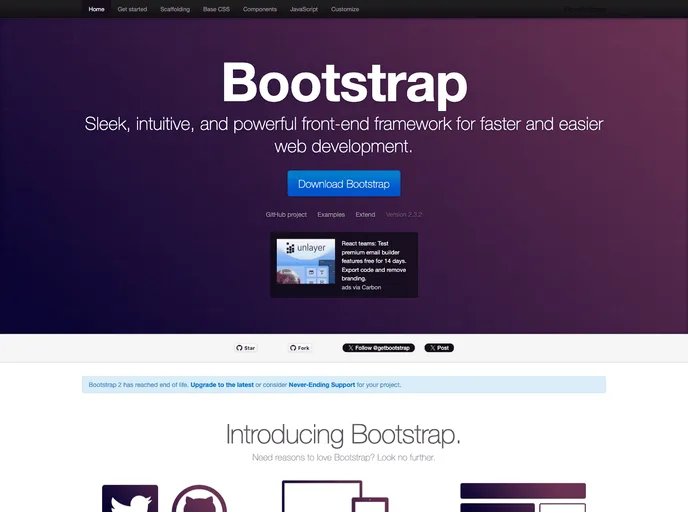The width and height of the screenshot is (688, 512).
Task: Click the Twitter bird icon
Action: point(130,498)
